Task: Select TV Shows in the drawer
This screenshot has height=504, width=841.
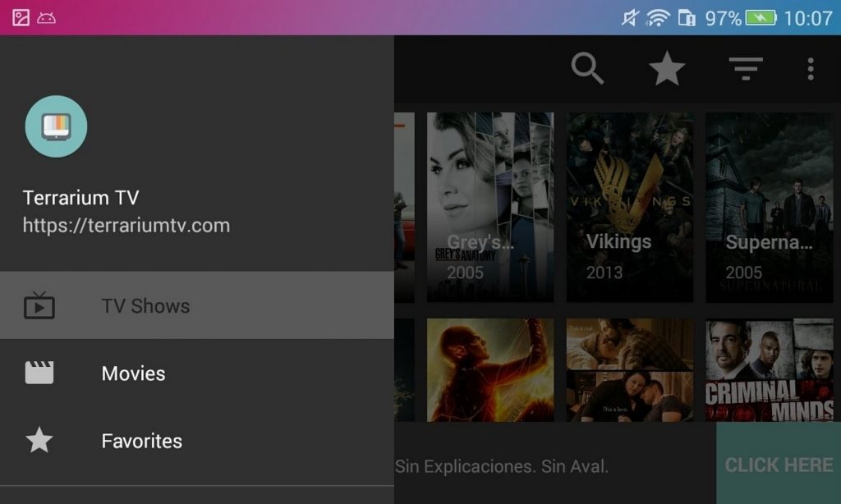Action: [x=197, y=305]
